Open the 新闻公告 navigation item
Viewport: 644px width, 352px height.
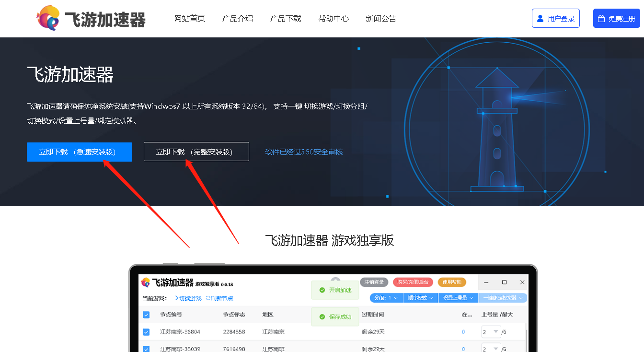[x=381, y=19]
